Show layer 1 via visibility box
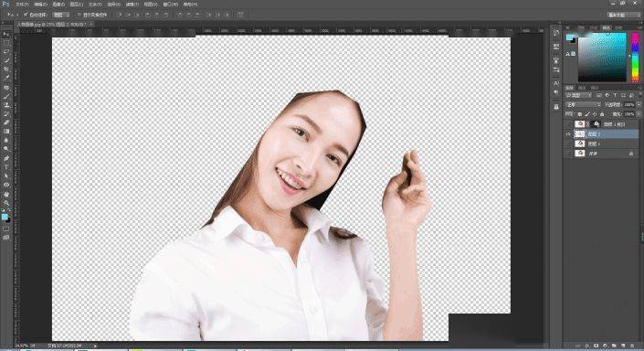The image size is (644, 351). point(568,144)
